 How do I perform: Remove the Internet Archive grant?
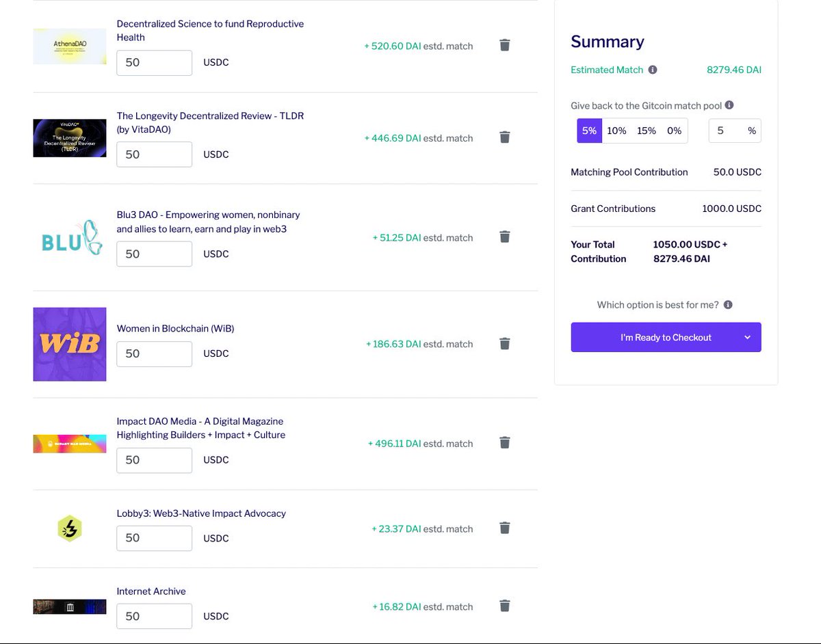tap(504, 605)
